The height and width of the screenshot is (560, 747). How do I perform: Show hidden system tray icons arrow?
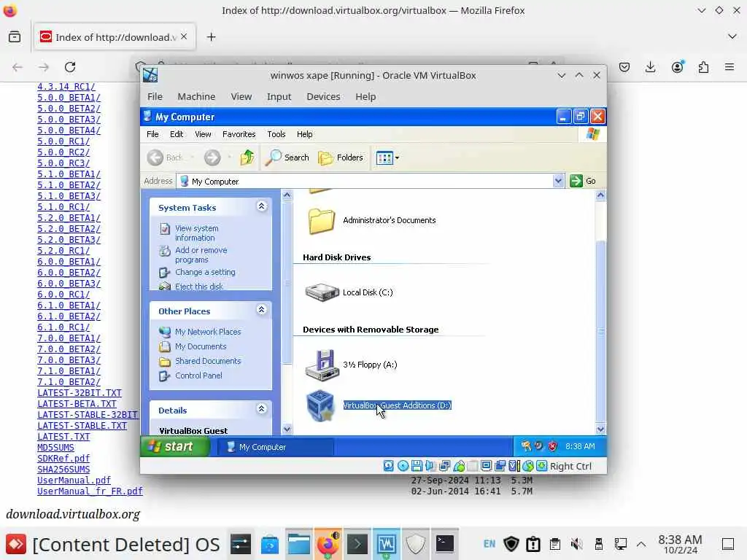(641, 544)
